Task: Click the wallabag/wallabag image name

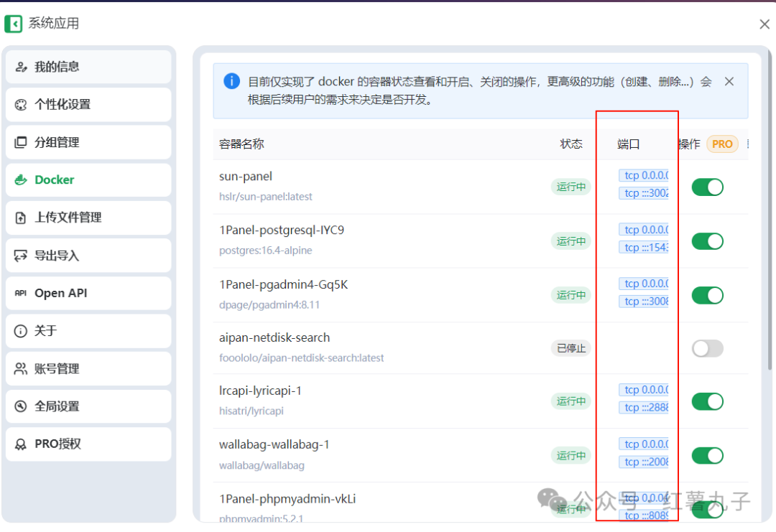Action: [x=262, y=465]
